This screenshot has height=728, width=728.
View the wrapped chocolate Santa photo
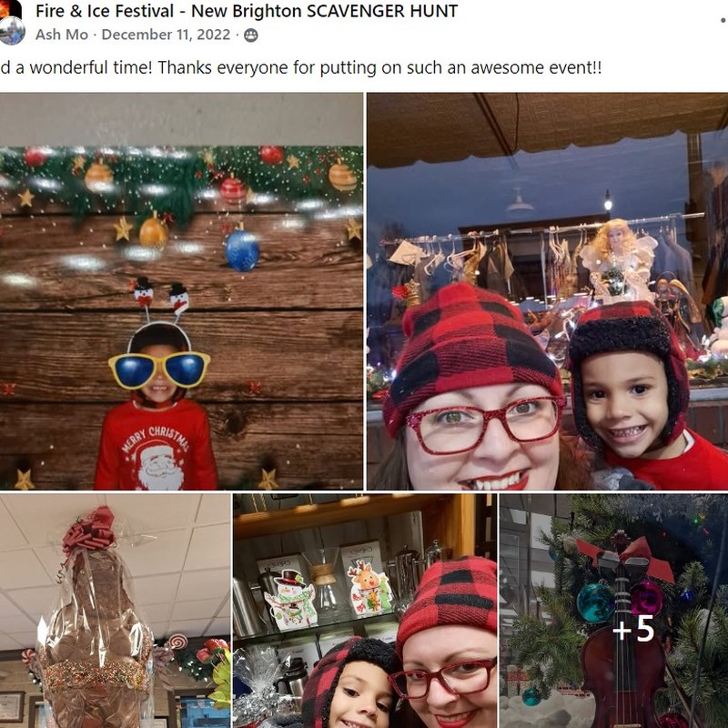coord(116,611)
